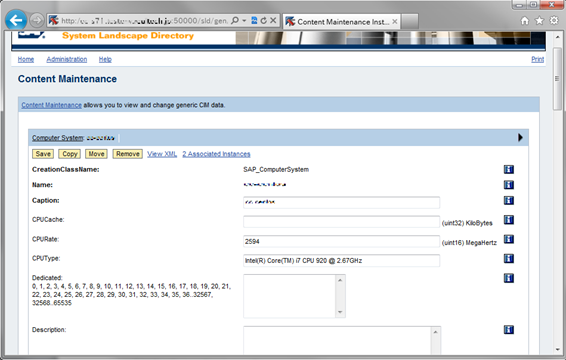Click the View XML link
566x360 pixels.
(162, 154)
